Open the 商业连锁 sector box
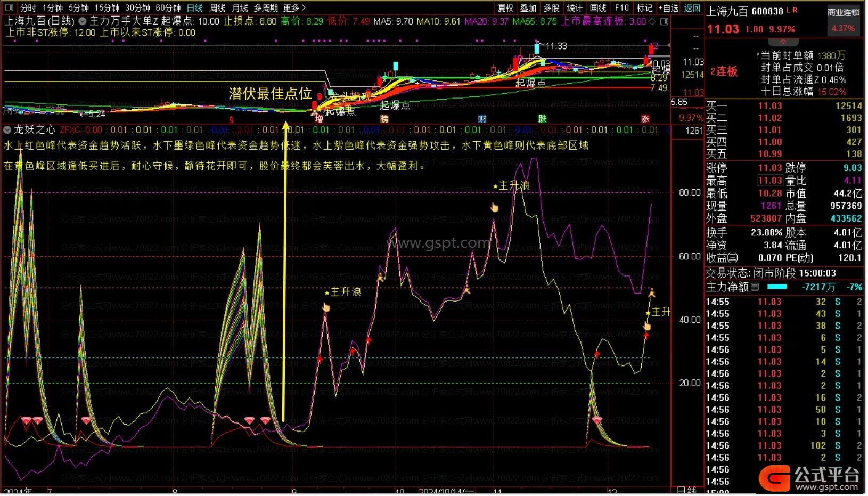The height and width of the screenshot is (496, 868). (844, 21)
